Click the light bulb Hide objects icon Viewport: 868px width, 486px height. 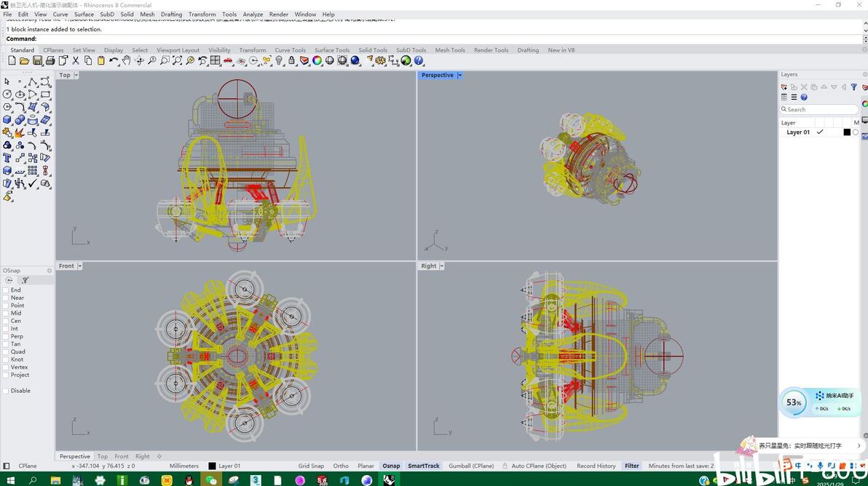(x=279, y=61)
